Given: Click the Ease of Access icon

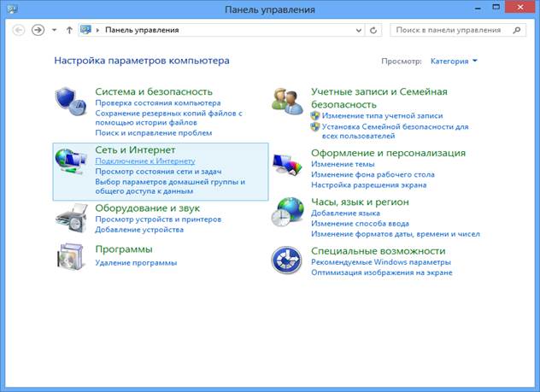Looking at the screenshot, I should point(287,260).
